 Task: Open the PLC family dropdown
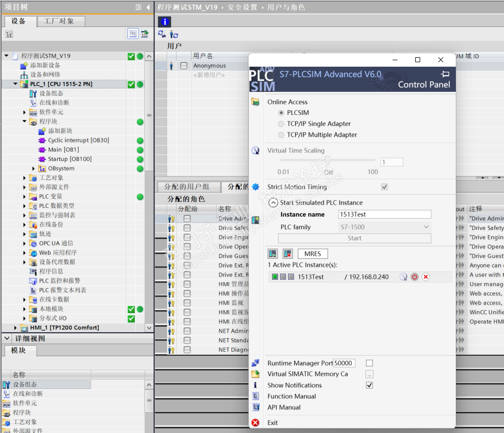(x=426, y=227)
